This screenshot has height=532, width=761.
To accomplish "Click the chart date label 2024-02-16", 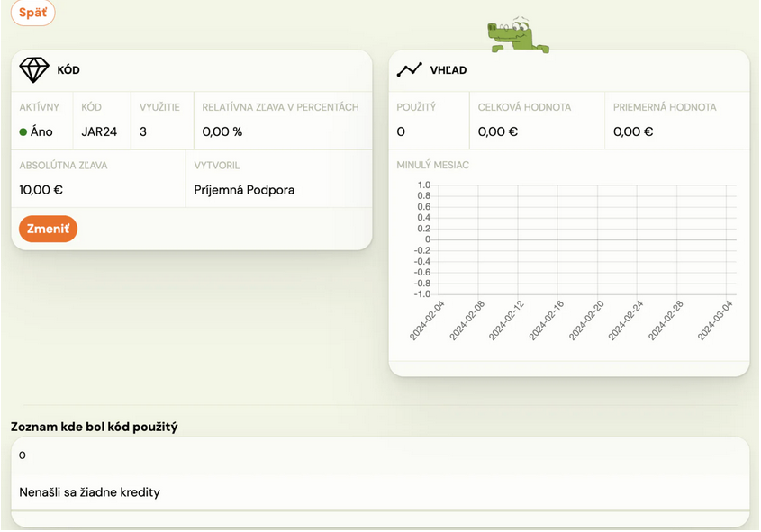I will point(546,320).
